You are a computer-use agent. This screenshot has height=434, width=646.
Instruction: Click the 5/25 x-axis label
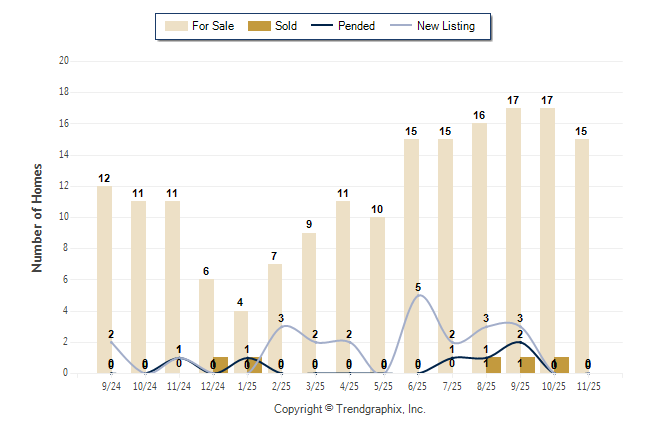[384, 384]
